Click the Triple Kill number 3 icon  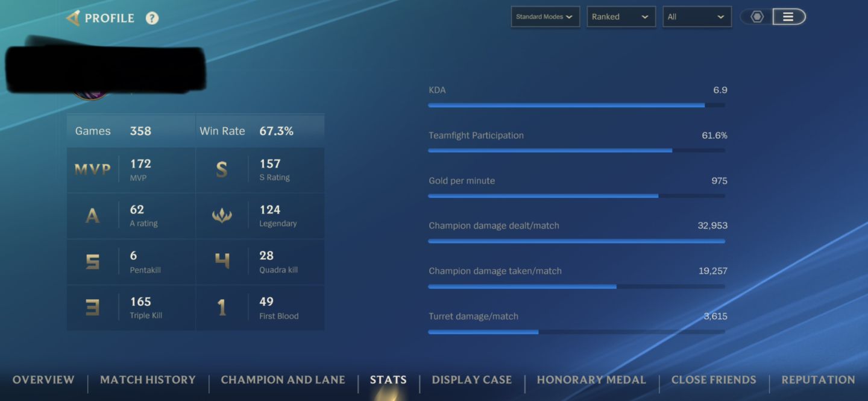[x=92, y=308]
